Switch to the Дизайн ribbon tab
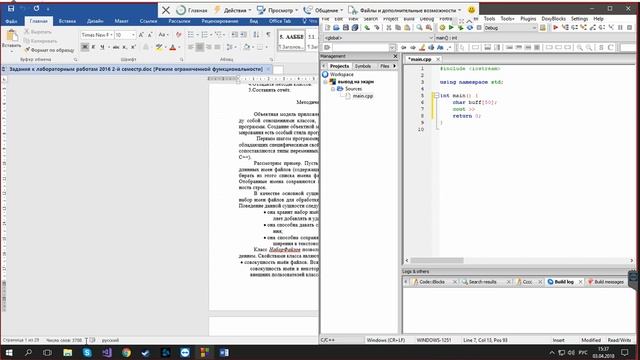The height and width of the screenshot is (360, 640). (x=95, y=21)
